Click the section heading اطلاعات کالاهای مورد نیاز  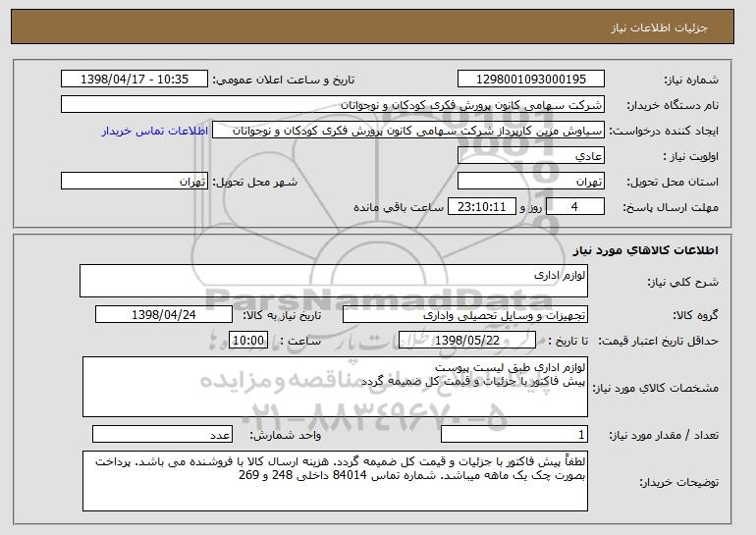click(x=646, y=250)
